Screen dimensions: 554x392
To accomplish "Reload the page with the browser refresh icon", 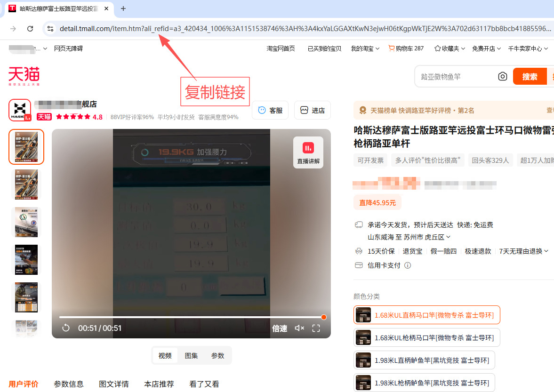I will tap(30, 29).
